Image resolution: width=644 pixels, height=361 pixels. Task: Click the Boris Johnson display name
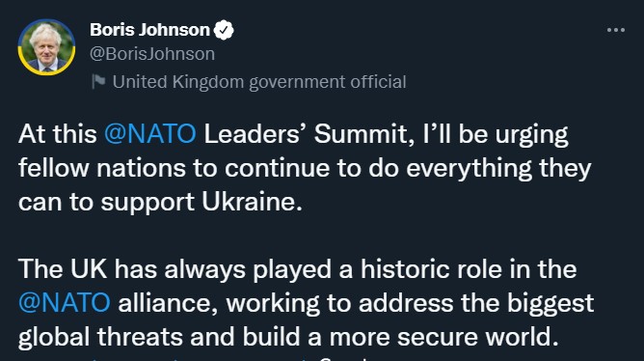(149, 30)
